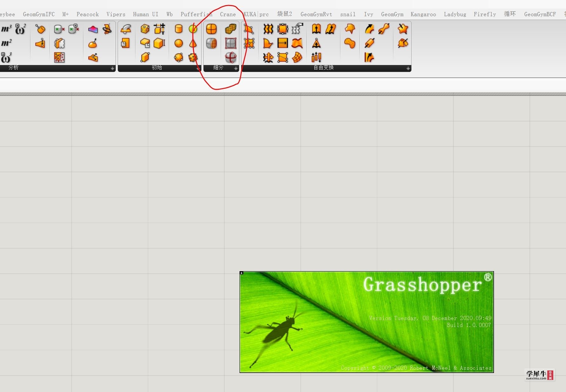This screenshot has width=566, height=392.
Task: Pick the Surface Closest Point component
Action: (40, 43)
